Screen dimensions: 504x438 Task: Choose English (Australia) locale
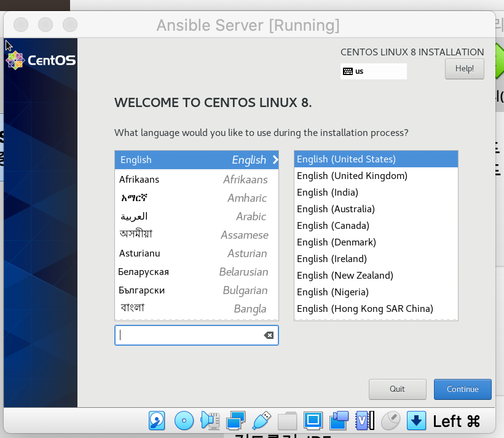(376, 209)
